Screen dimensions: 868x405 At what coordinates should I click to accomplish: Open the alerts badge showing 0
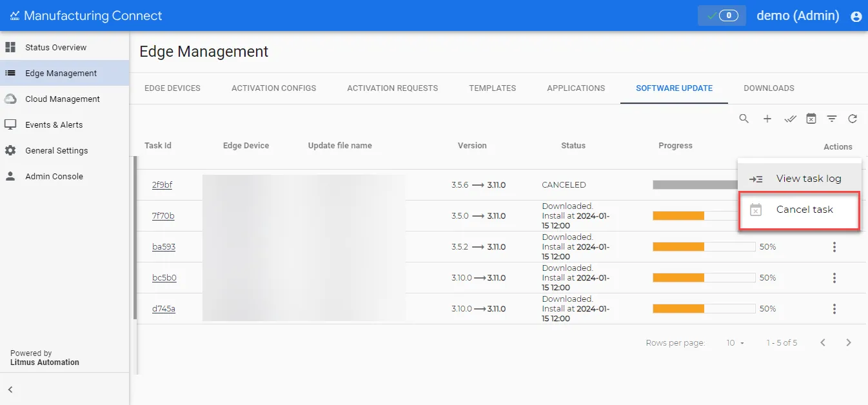click(x=722, y=15)
